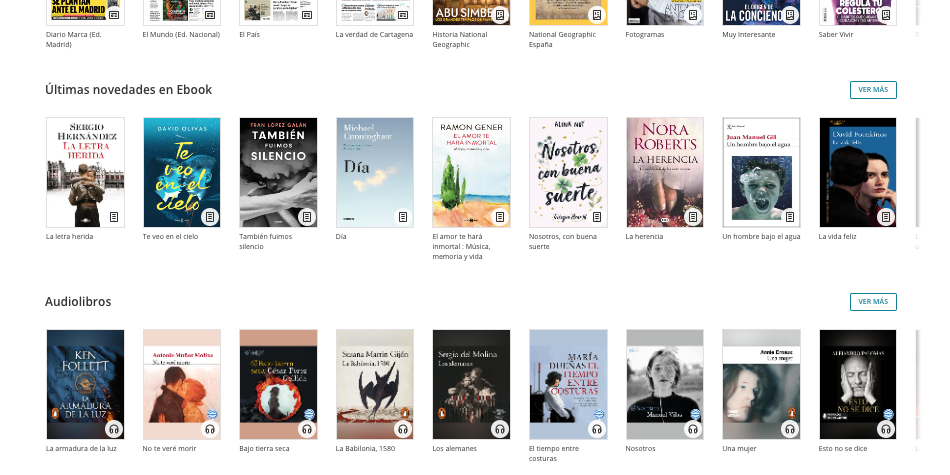This screenshot has height=475, width=950.
Task: Click the newspaper icon on El País cover
Action: (307, 15)
